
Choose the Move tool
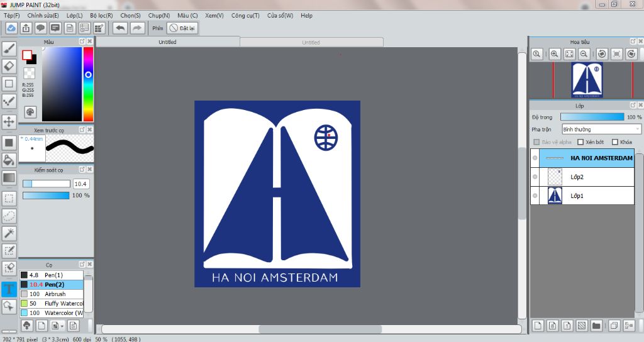click(9, 121)
